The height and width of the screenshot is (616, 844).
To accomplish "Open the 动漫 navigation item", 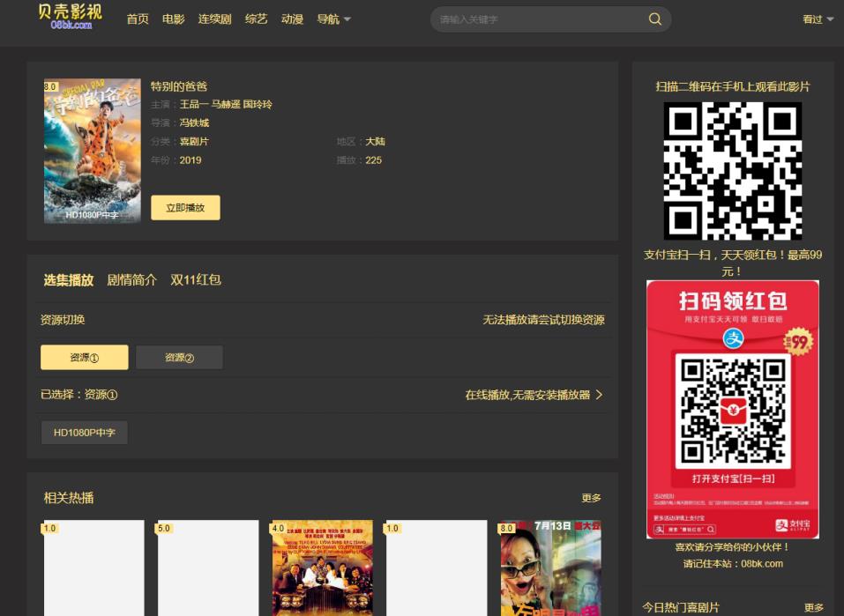I will [x=292, y=19].
